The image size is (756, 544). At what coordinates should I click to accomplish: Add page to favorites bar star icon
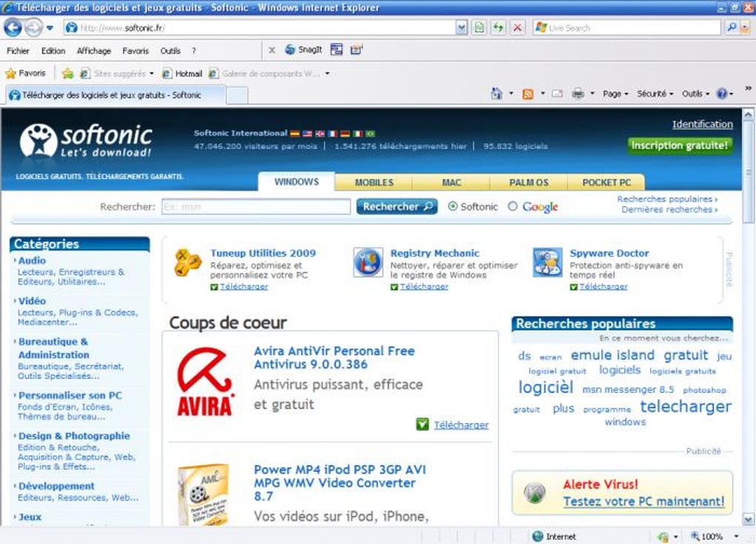coord(68,73)
